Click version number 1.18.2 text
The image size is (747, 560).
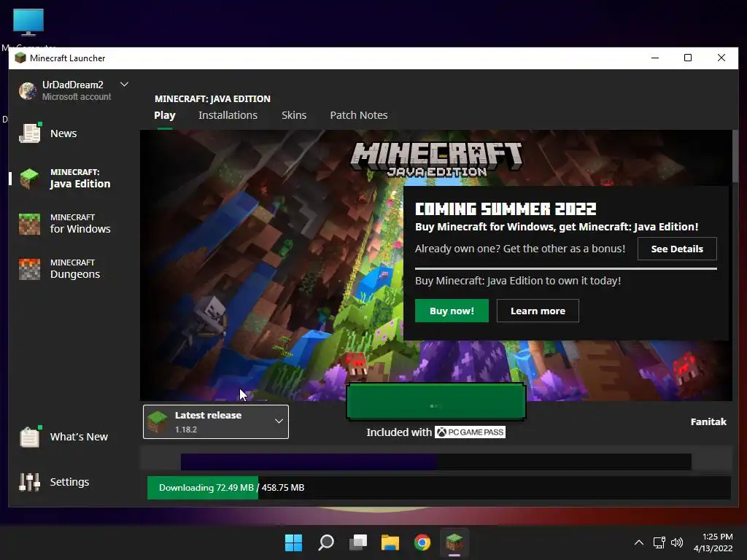click(186, 429)
